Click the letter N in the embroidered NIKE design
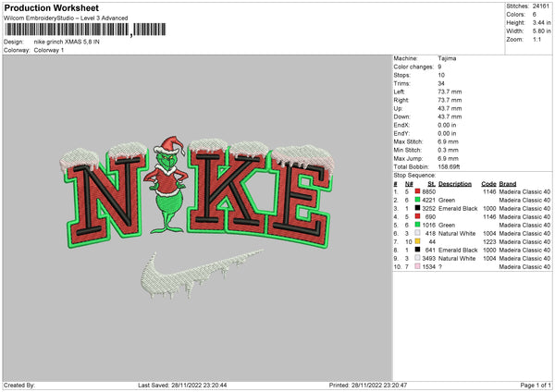Viewport: 555px width, 392px height. [105, 195]
